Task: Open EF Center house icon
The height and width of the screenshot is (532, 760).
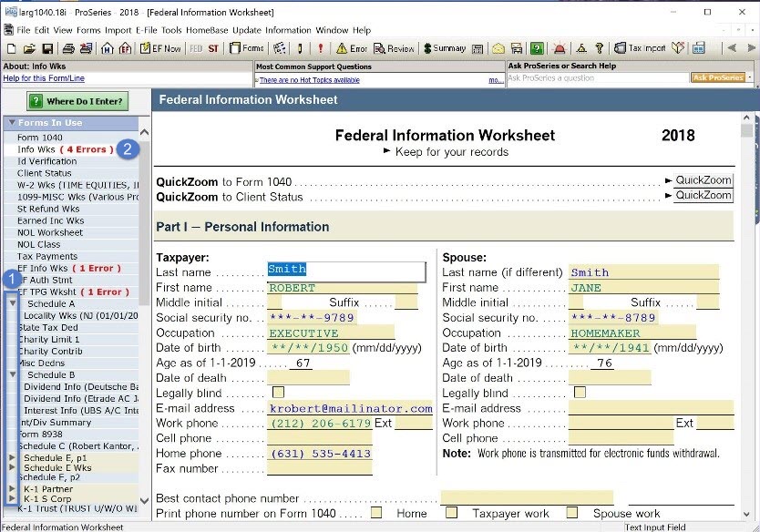Action: pyautogui.click(x=125, y=48)
